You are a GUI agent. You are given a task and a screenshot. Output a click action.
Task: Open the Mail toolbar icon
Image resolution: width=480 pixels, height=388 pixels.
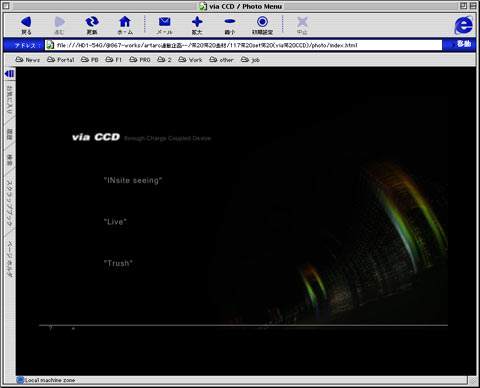(x=164, y=22)
